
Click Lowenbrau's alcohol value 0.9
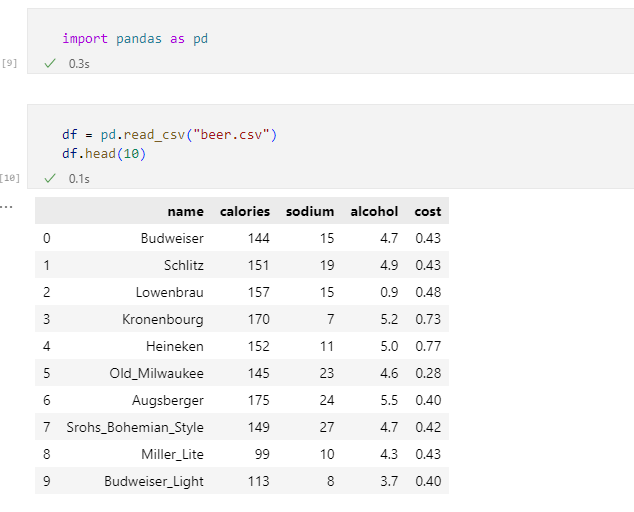[388, 292]
